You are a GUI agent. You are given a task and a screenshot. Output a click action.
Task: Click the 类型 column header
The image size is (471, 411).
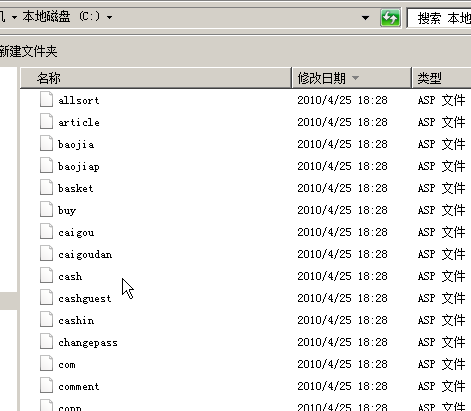point(442,78)
